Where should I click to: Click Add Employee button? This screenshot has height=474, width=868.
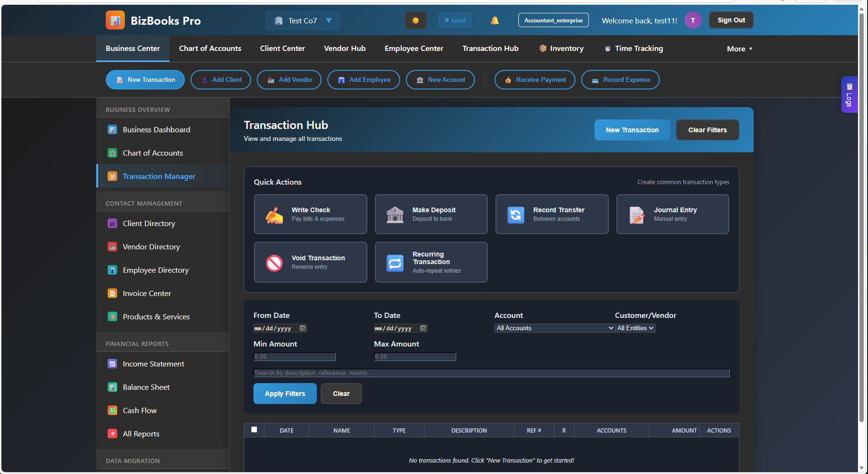364,80
